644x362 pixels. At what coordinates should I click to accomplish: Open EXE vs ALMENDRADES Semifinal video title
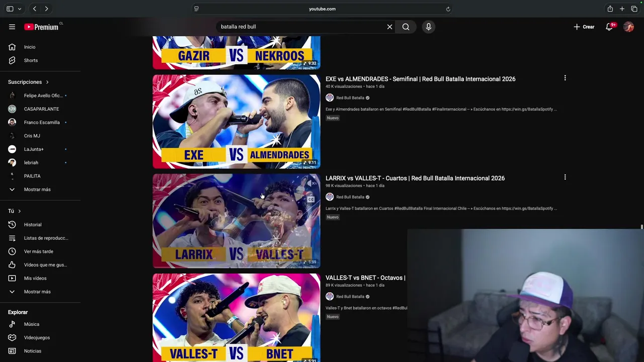[x=420, y=79]
